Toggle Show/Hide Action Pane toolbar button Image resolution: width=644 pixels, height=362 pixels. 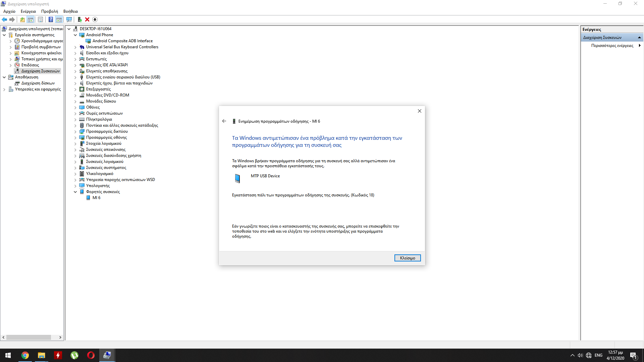59,19
